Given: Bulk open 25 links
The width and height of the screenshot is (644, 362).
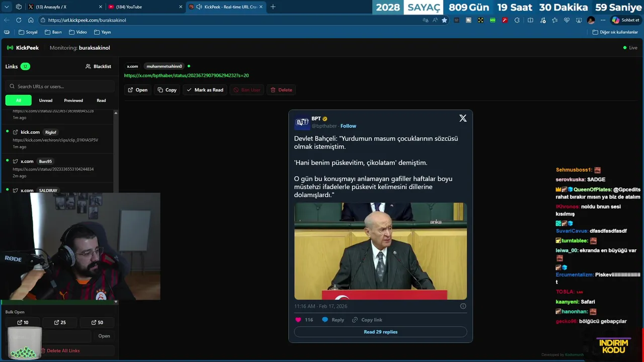Looking at the screenshot, I should pyautogui.click(x=60, y=323).
